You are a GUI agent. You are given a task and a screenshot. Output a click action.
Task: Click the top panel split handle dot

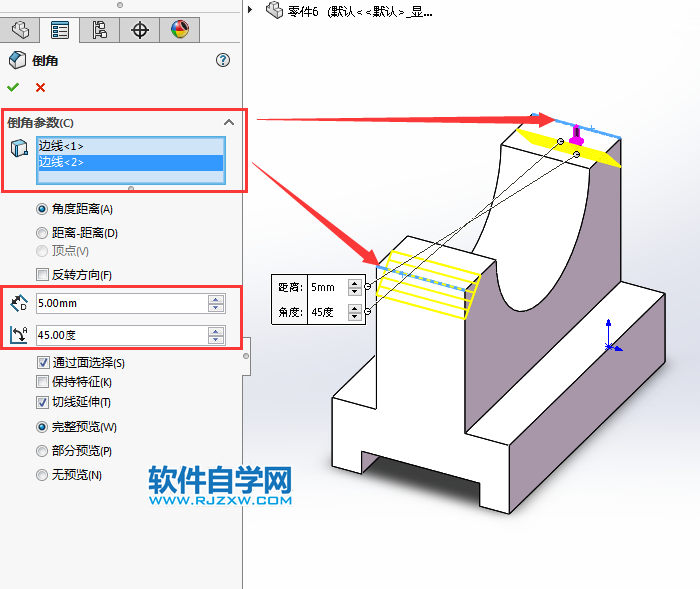tap(120, 5)
